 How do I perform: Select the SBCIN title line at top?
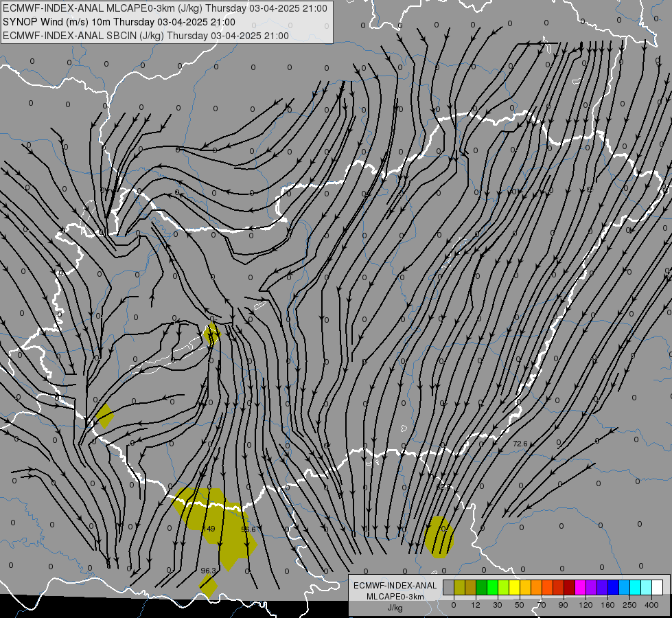pyautogui.click(x=146, y=36)
